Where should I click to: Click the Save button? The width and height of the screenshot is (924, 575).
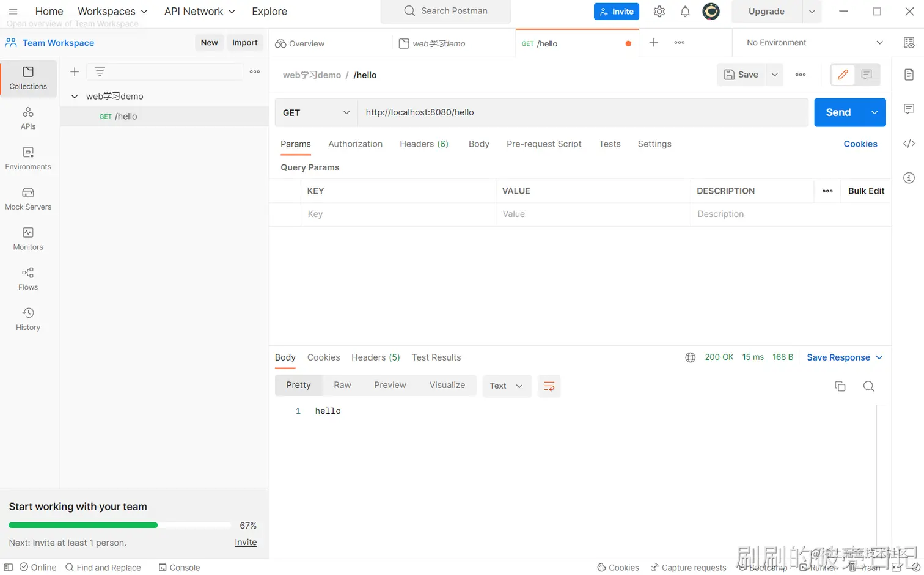click(x=741, y=75)
